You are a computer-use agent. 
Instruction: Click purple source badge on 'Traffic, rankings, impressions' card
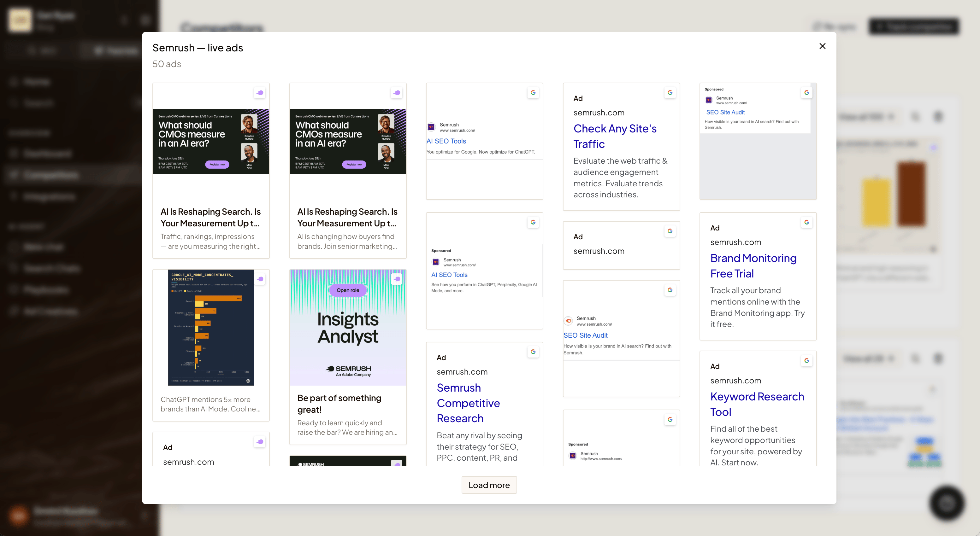(x=259, y=92)
